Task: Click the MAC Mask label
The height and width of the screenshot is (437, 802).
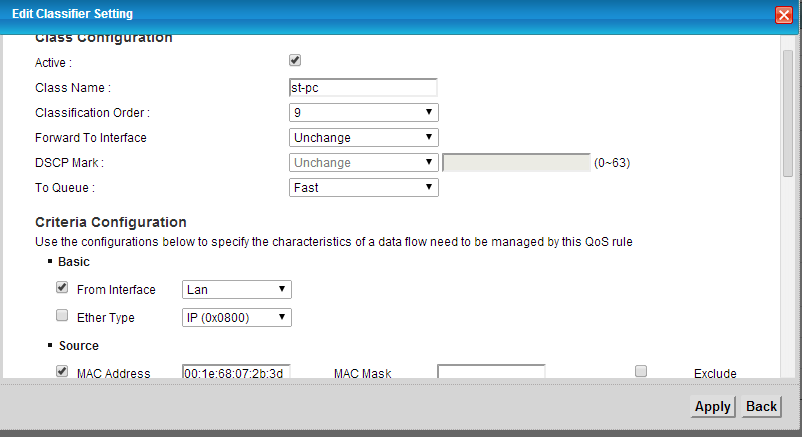Action: [x=363, y=374]
